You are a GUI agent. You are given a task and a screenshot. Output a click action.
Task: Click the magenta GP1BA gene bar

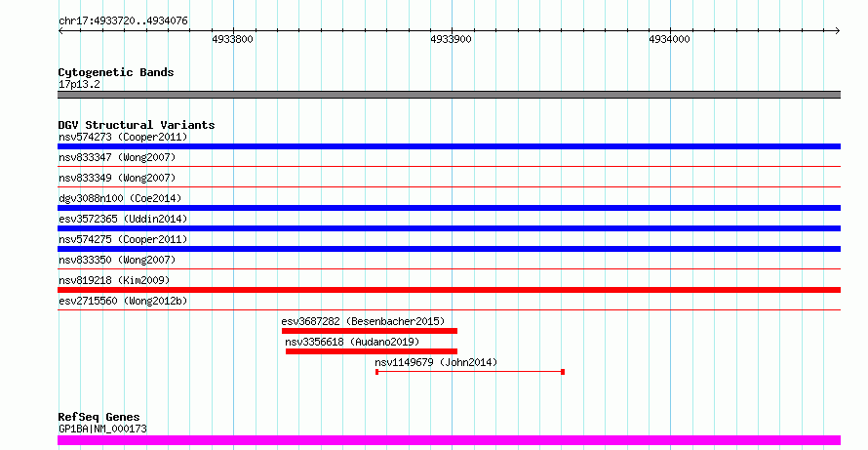pyautogui.click(x=449, y=440)
